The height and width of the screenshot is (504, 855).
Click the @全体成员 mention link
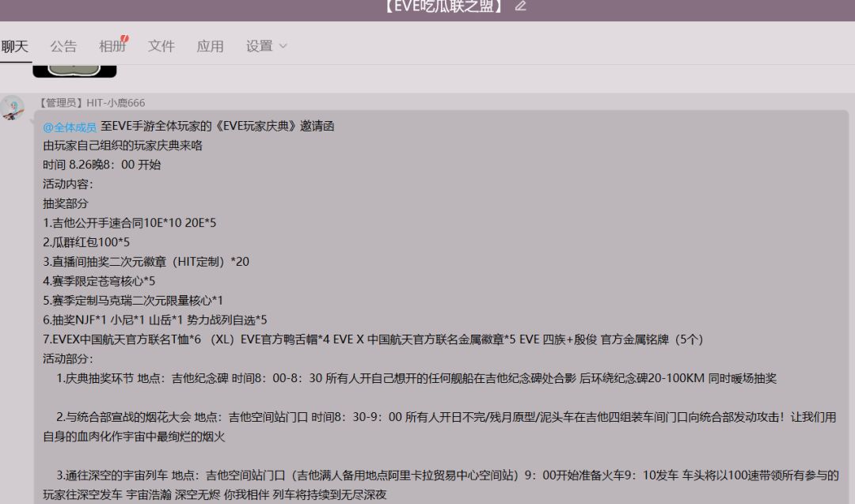coord(69,127)
